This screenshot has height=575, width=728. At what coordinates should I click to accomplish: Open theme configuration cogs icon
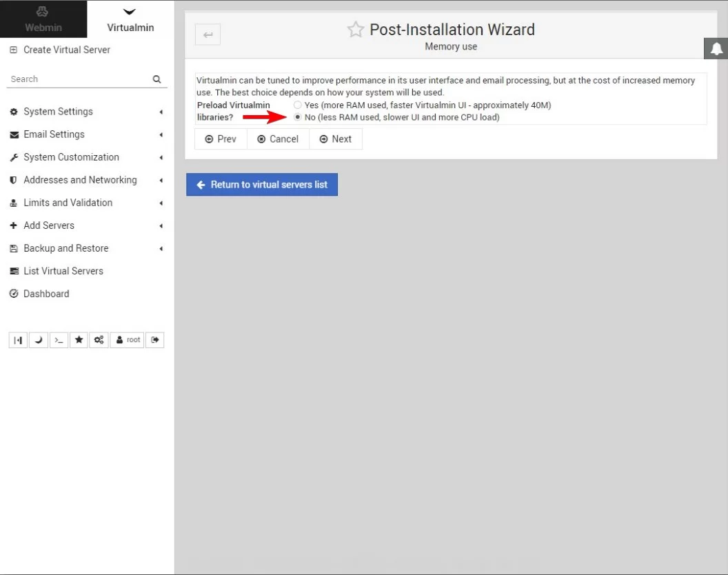point(99,340)
